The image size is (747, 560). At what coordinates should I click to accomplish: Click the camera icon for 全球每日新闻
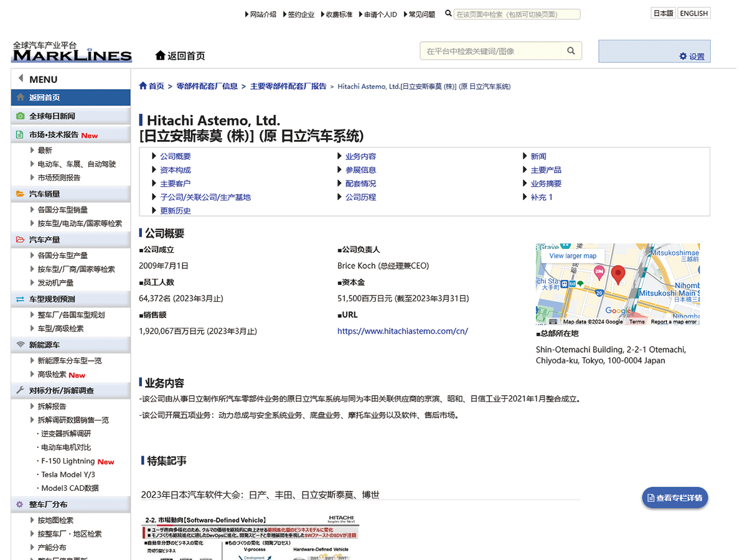pyautogui.click(x=21, y=116)
